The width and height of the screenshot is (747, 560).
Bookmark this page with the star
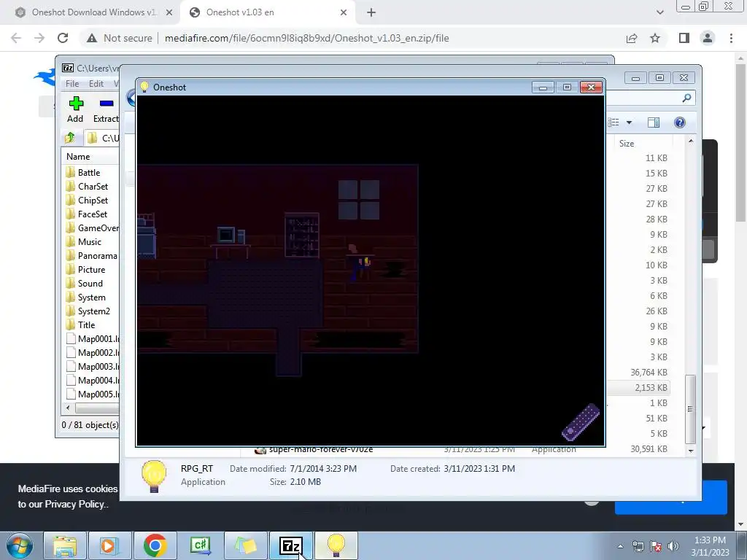pos(655,38)
